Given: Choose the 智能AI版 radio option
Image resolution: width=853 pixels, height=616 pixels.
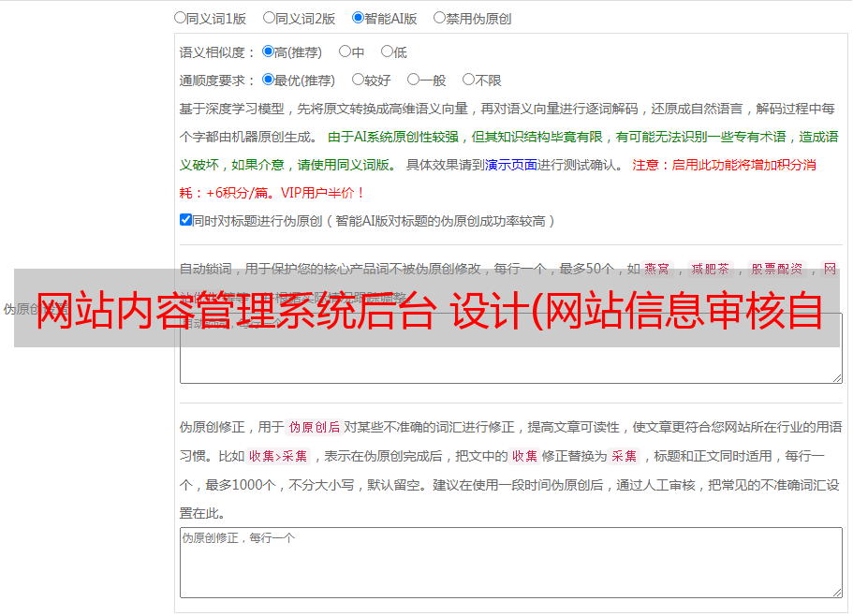Looking at the screenshot, I should [358, 18].
